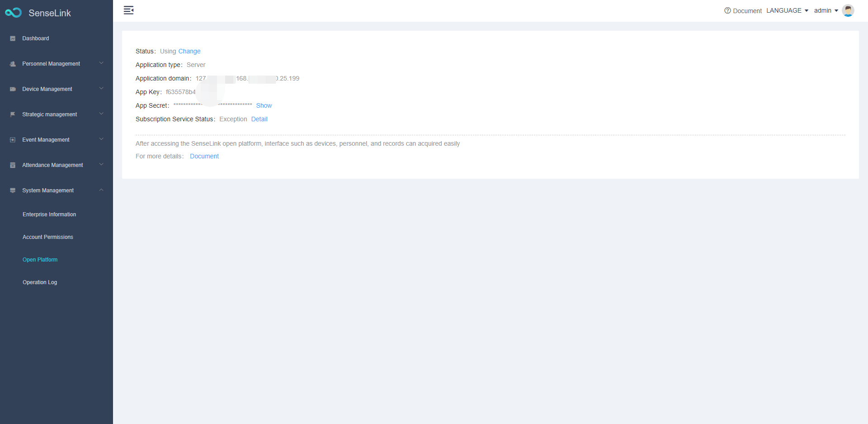Collapse sidebar using the hamburger menu icon
This screenshot has width=868, height=424.
click(x=128, y=10)
